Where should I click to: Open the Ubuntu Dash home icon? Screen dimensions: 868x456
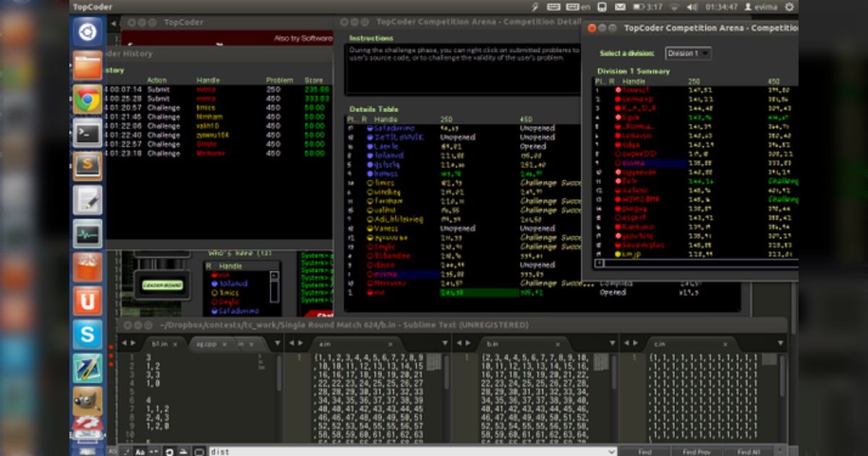[x=87, y=33]
